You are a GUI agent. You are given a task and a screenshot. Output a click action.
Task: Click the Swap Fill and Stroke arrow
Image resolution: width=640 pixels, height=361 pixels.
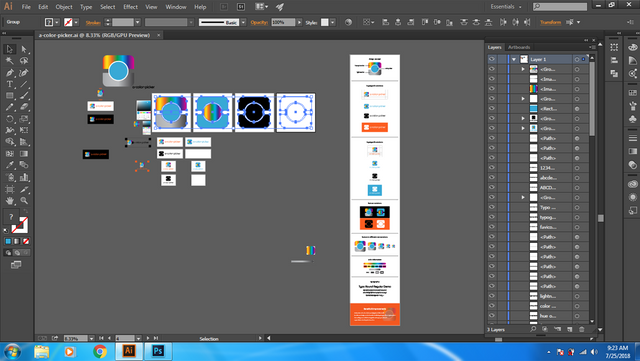click(x=26, y=211)
